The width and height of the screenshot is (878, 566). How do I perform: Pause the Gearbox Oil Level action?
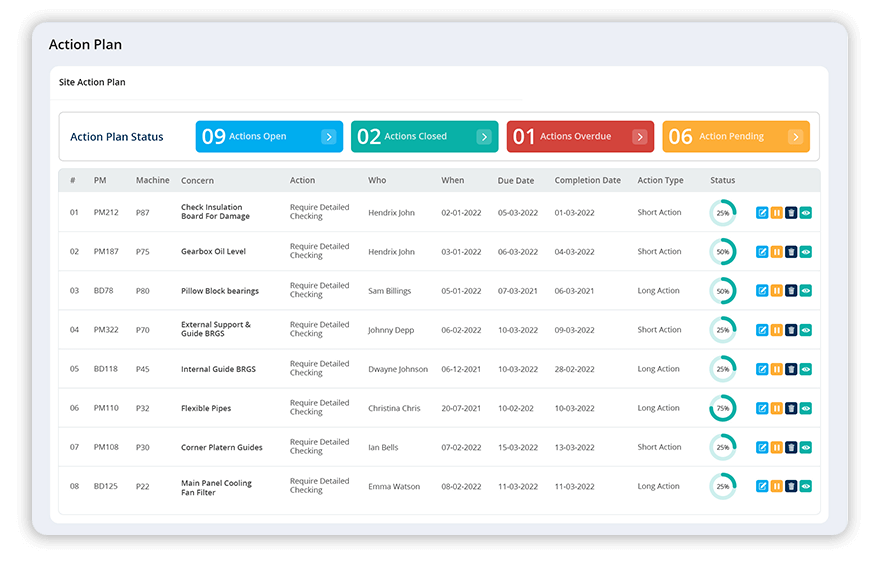tap(777, 252)
